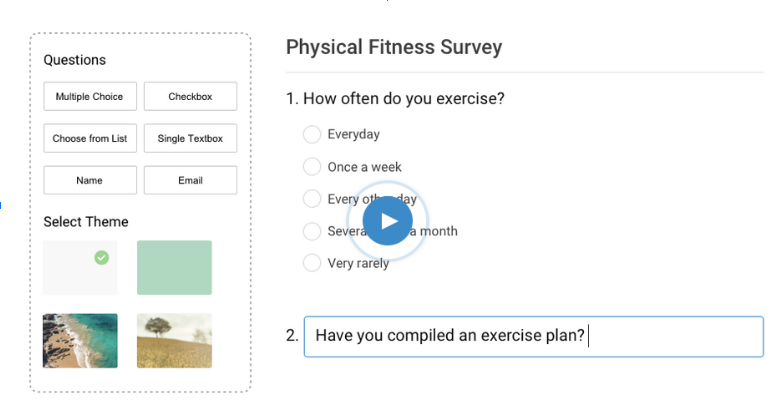The height and width of the screenshot is (412, 773).
Task: Choose the green theme swatch
Action: click(175, 268)
